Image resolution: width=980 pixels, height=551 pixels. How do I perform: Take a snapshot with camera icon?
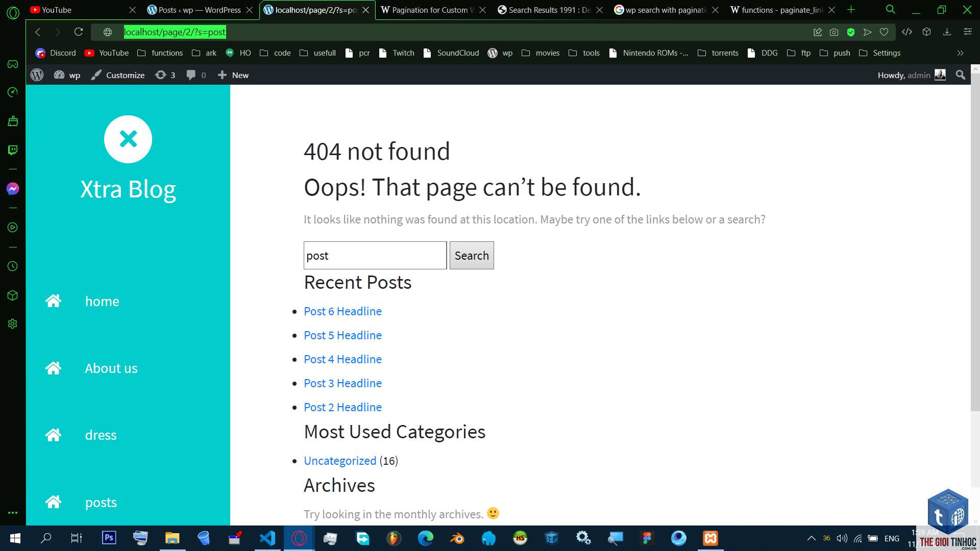(x=834, y=32)
